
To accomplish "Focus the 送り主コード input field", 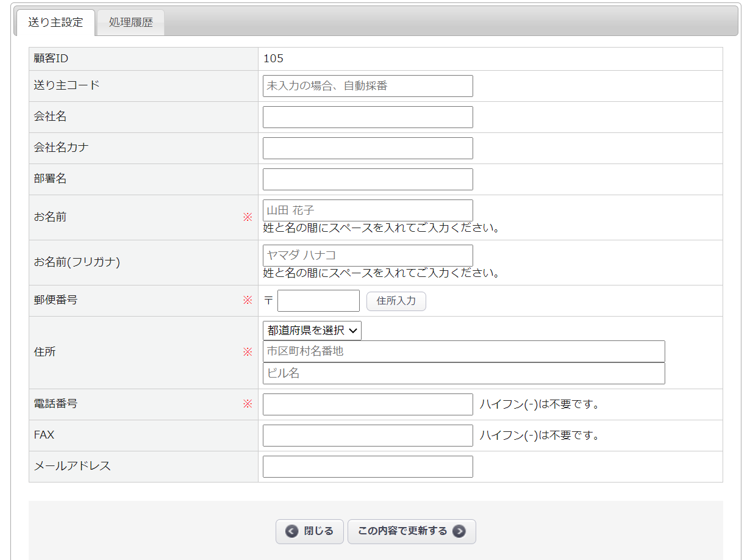I will coord(368,86).
